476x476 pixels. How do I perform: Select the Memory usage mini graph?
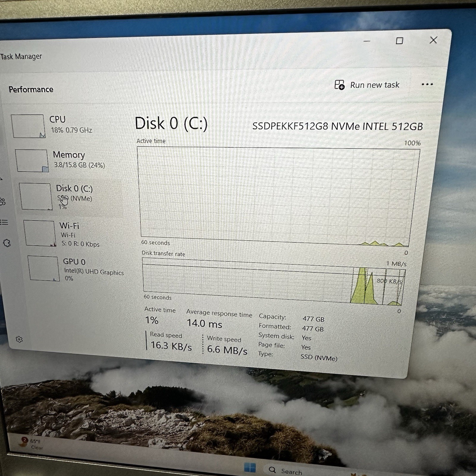pos(32,161)
